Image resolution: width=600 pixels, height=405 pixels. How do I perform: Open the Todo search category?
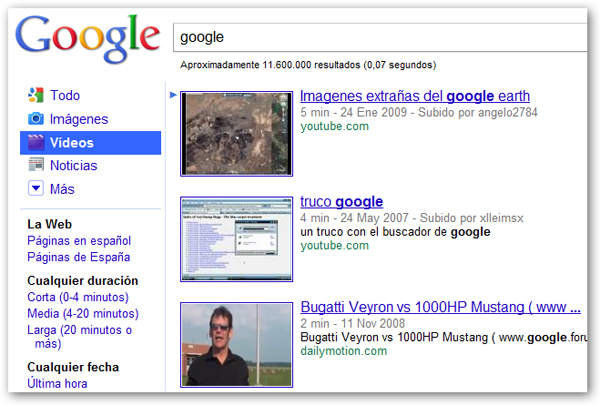tap(65, 95)
